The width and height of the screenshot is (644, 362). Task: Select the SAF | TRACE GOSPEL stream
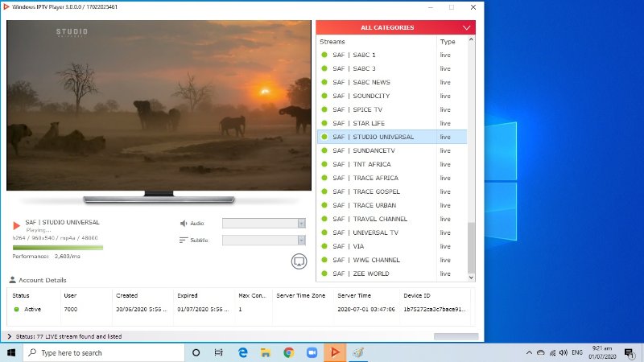tap(365, 191)
